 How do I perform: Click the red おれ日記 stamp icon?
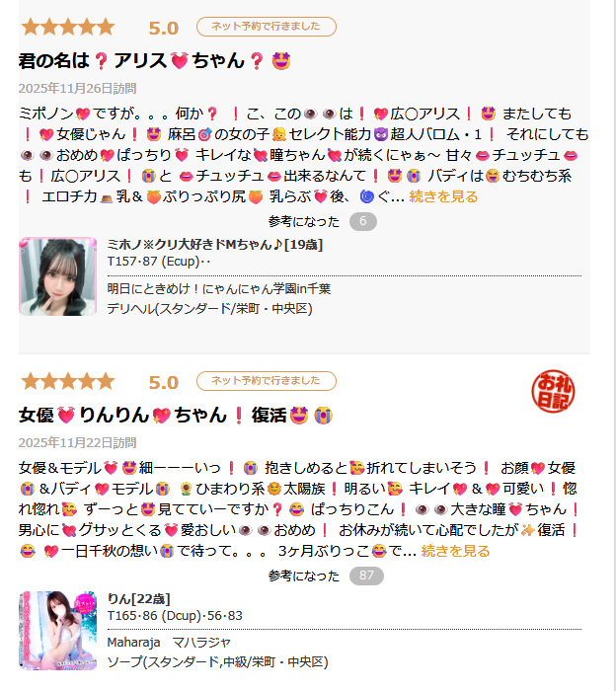point(553,391)
